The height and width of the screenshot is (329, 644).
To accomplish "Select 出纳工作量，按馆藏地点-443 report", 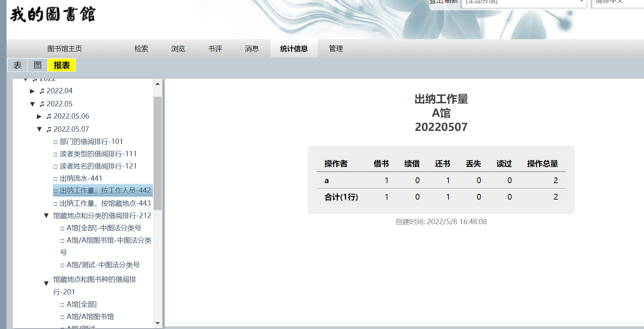I will 105,203.
